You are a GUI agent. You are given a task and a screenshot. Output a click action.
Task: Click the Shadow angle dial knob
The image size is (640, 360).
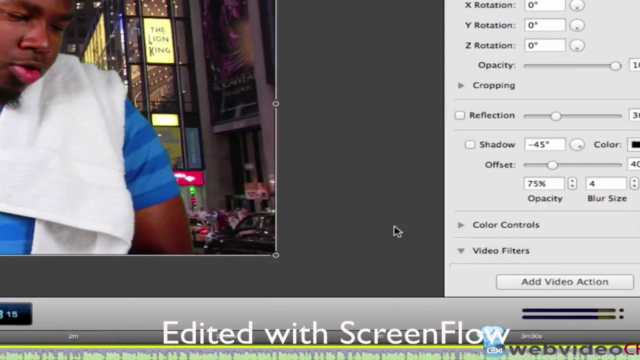(x=577, y=144)
